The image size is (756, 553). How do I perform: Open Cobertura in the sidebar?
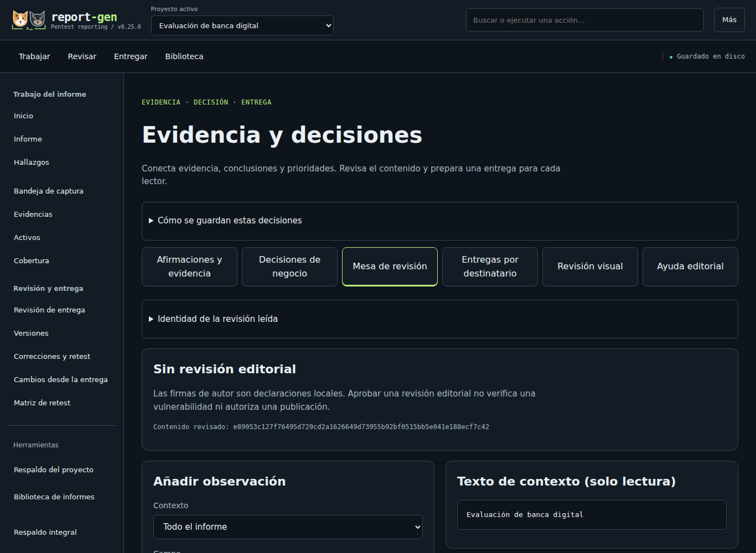[32, 260]
